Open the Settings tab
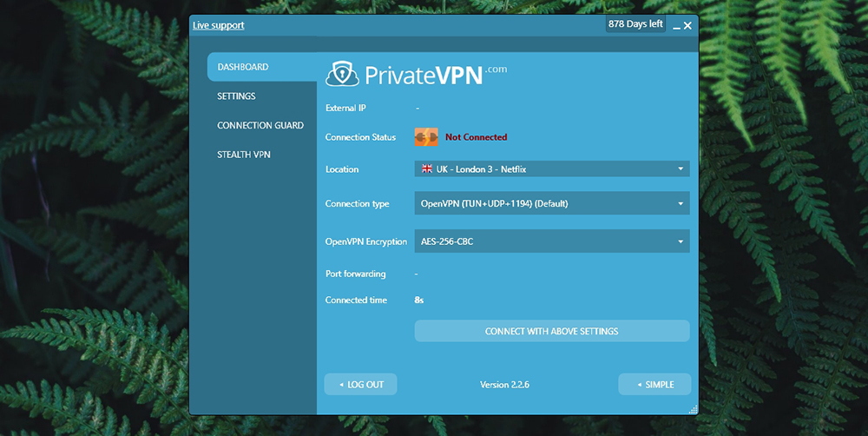The height and width of the screenshot is (436, 868). (236, 96)
